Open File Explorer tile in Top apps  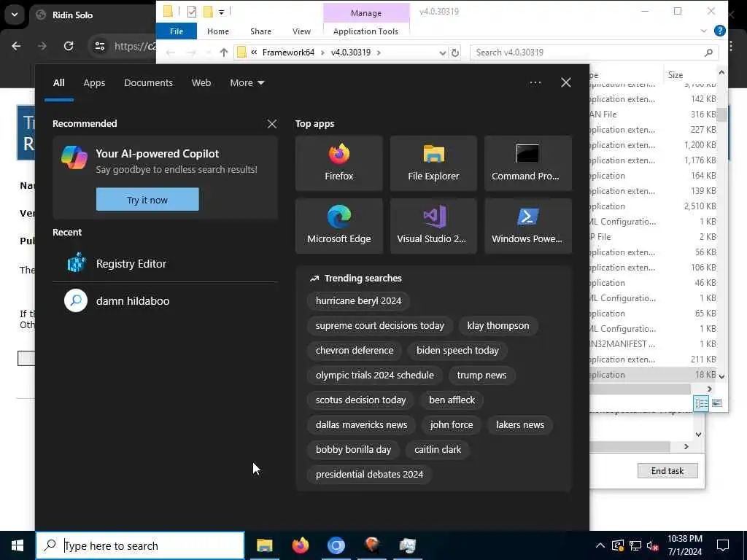point(433,163)
